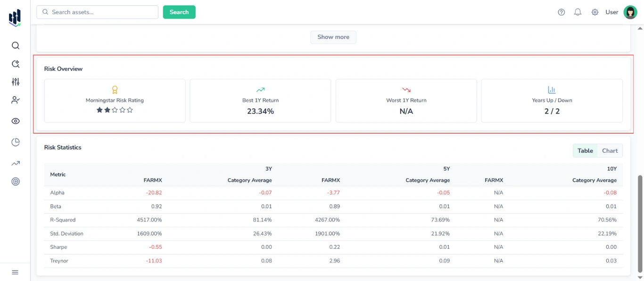Open the markets trend line sidebar icon

(x=15, y=163)
